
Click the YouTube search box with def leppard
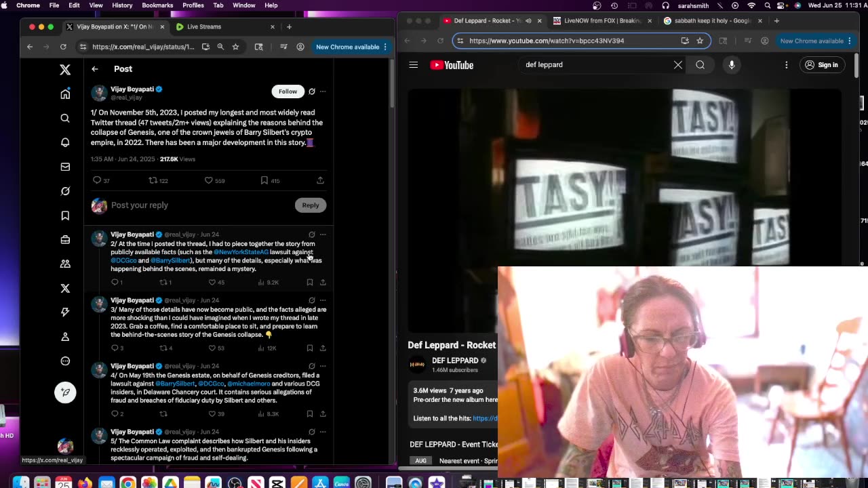(595, 65)
